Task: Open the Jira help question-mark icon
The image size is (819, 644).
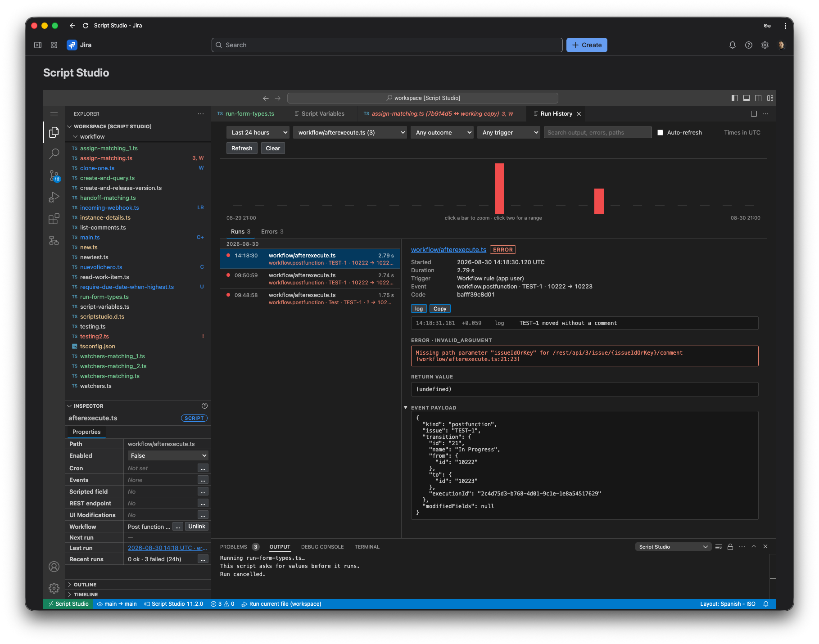Action: tap(749, 45)
